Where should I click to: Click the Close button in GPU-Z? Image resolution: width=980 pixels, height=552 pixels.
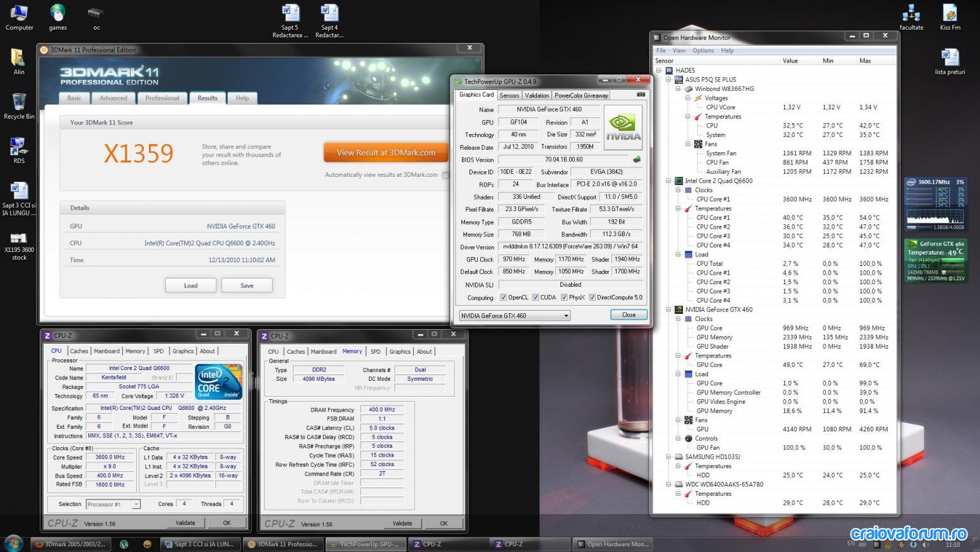[629, 315]
